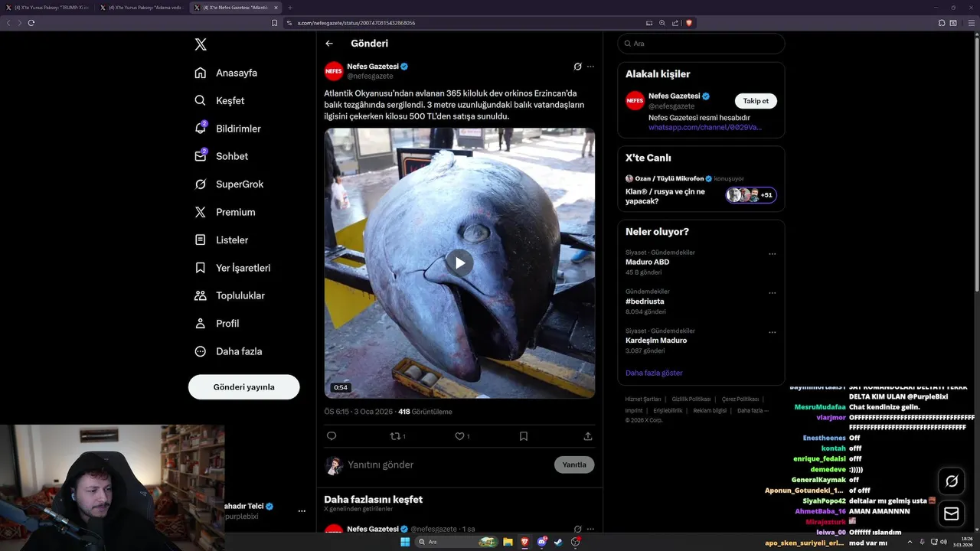Open more menu on the lower Nefes Gazetesi post
The image size is (980, 551).
(x=590, y=529)
